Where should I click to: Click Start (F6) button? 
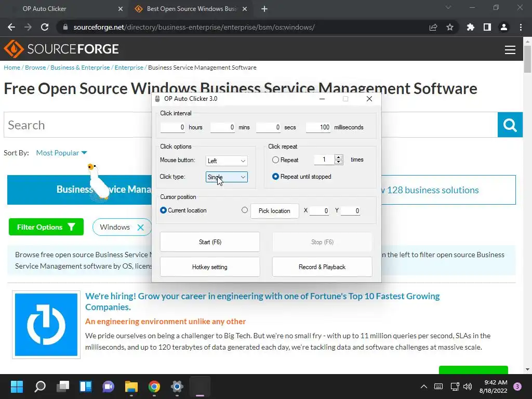pyautogui.click(x=210, y=242)
